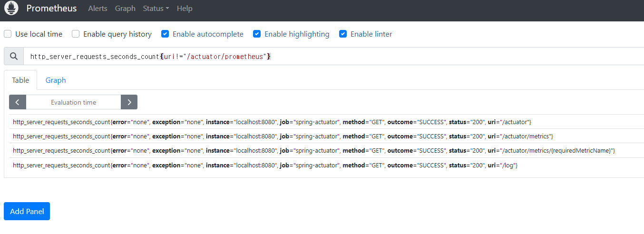Expand the Status dropdown menu
Image resolution: width=644 pixels, height=234 pixels.
pyautogui.click(x=156, y=9)
